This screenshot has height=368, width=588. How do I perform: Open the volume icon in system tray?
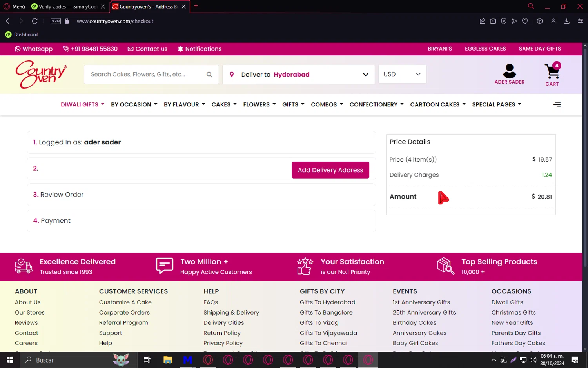(x=533, y=360)
